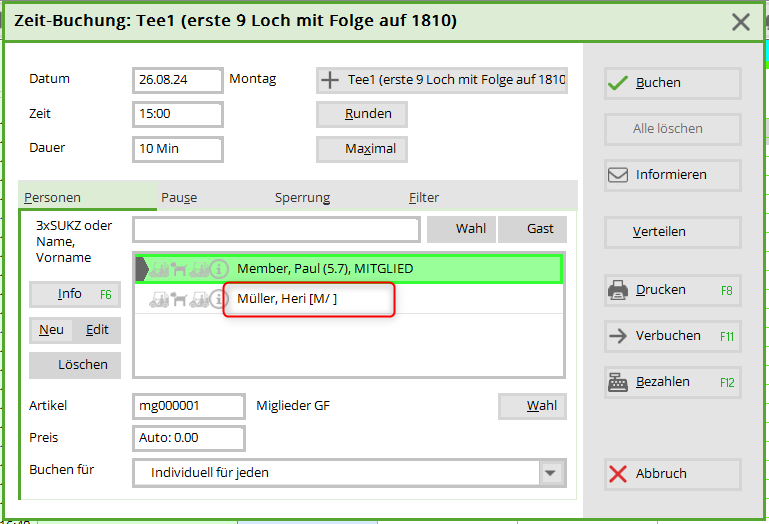Screen dimensions: 769x524
Task: Click the Gast button
Action: click(x=532, y=229)
